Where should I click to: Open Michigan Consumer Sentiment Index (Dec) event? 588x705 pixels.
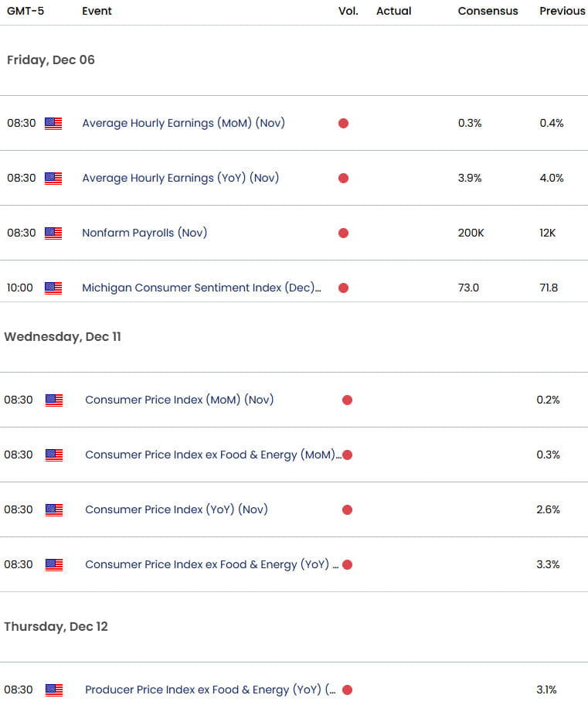pos(202,288)
